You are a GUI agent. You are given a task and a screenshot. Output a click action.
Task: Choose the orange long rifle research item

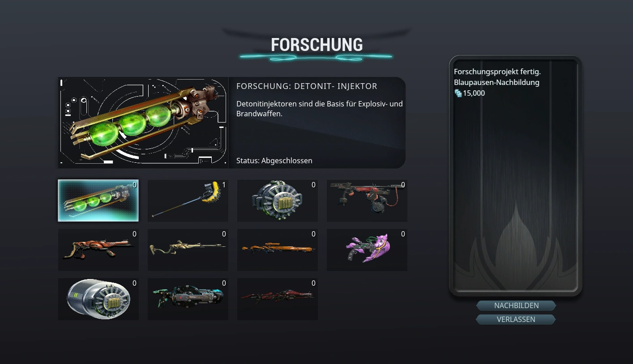[x=278, y=250]
